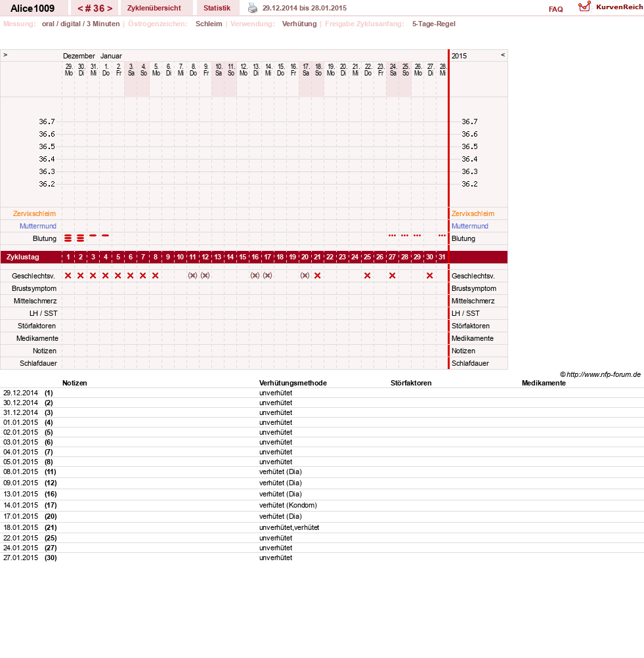Screen dimensions: 644x658
Task: Click the 36.7 left temperature label
Action: 47,121
